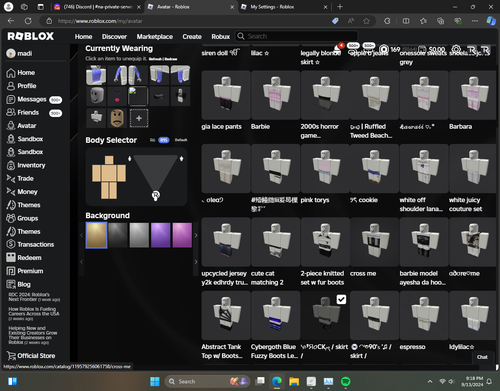Click the Roblox search field
The height and width of the screenshot is (391, 500).
tap(297, 36)
